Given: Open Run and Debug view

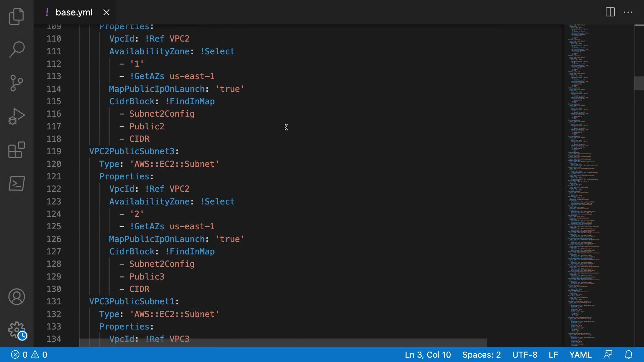Looking at the screenshot, I should (16, 116).
